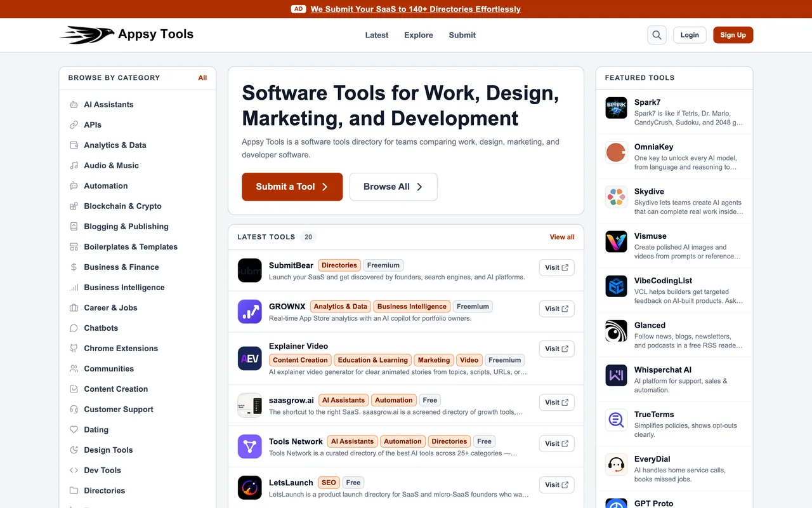This screenshot has height=508, width=812.
Task: Select the Video tag on Explainer Video
Action: point(469,360)
